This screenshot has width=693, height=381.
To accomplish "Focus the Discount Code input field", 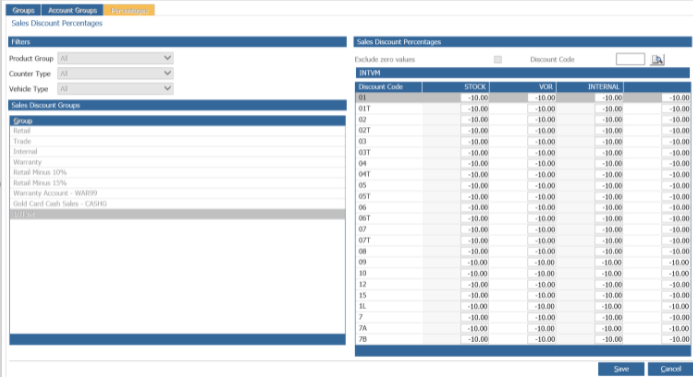I will click(630, 59).
